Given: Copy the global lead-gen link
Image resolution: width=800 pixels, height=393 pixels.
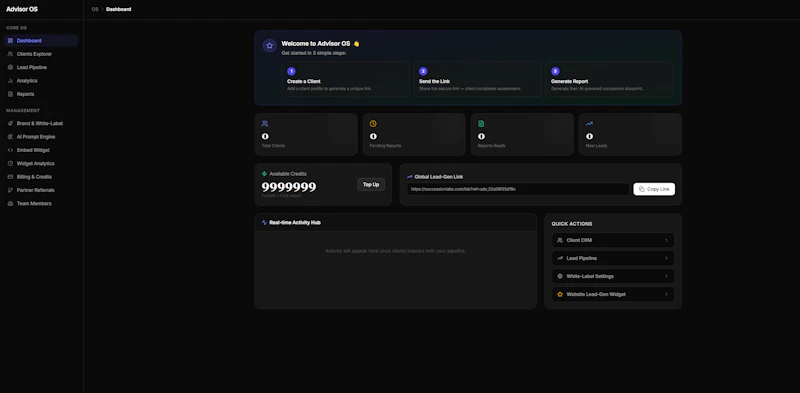Looking at the screenshot, I should [x=654, y=189].
